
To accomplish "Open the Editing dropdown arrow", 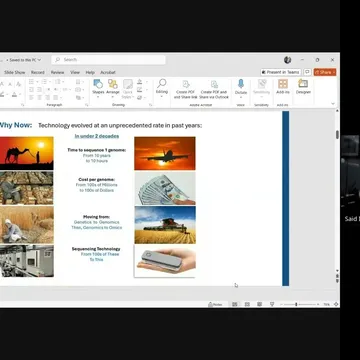I will (x=162, y=97).
